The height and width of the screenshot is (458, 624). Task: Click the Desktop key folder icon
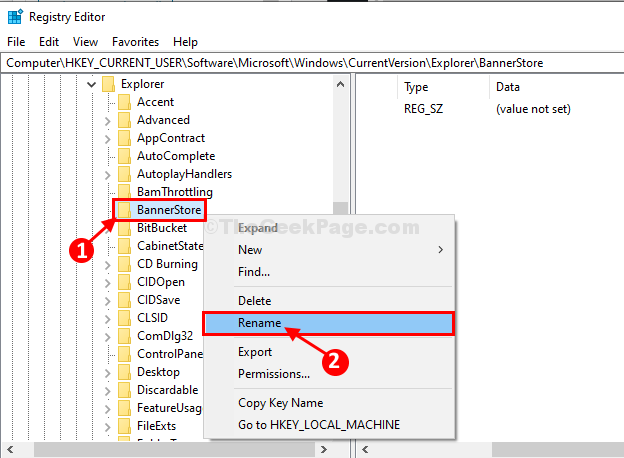coord(124,372)
